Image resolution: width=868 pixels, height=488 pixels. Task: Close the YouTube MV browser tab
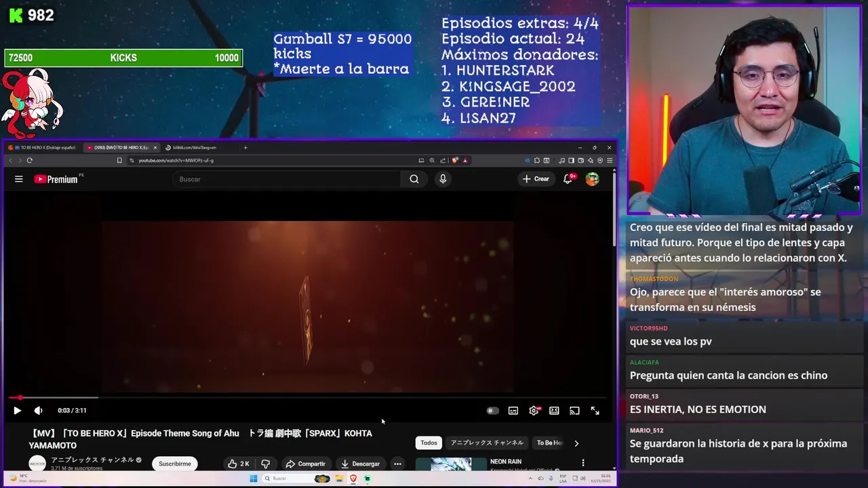pos(155,147)
